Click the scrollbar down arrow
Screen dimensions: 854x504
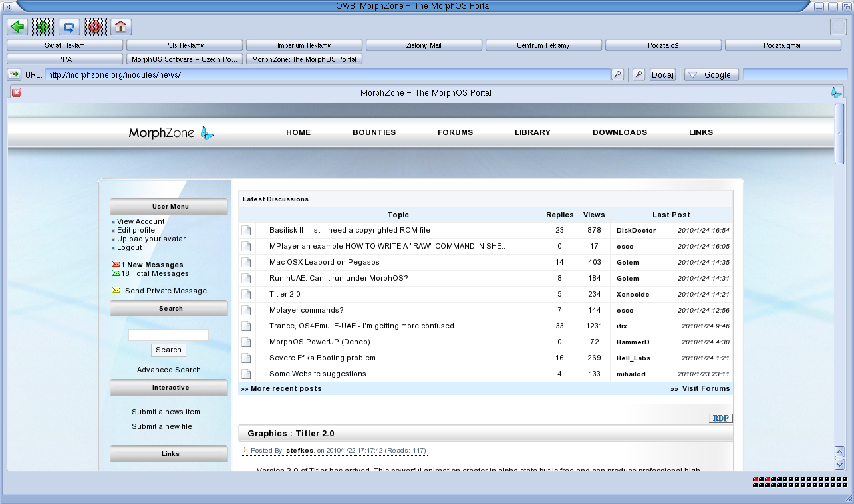pos(839,465)
